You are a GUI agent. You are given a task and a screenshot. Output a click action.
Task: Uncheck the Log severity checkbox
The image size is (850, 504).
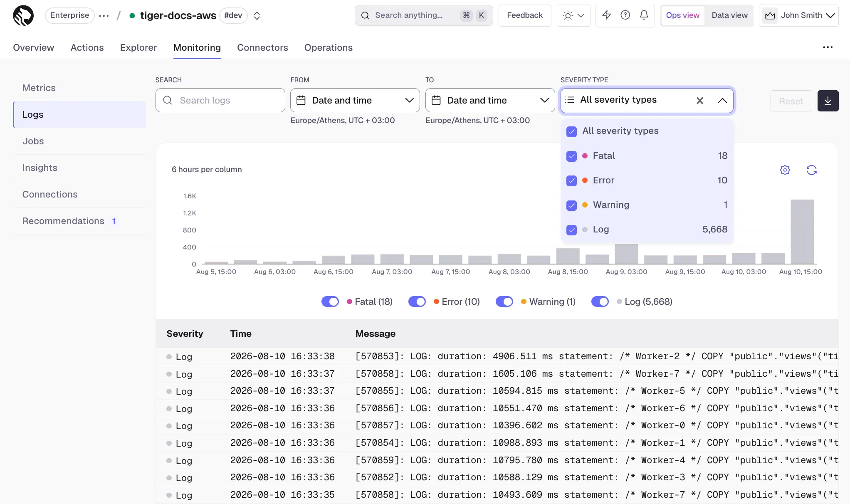(x=572, y=230)
